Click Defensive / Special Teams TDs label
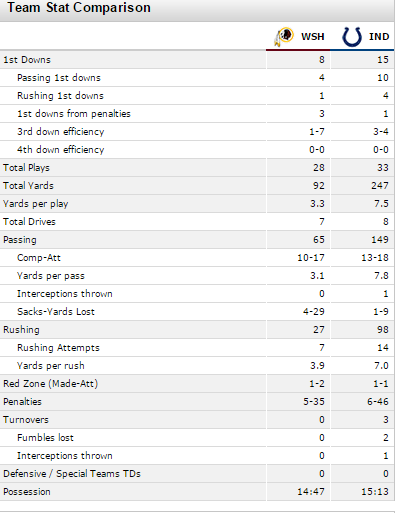Screen dimensions: 395x513 (72, 474)
